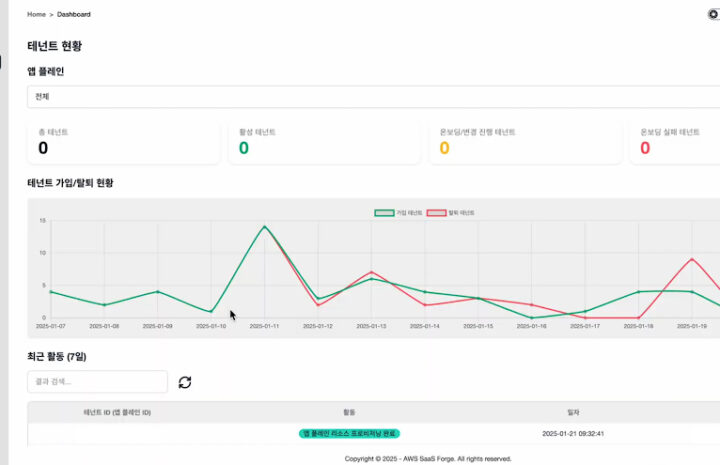The width and height of the screenshot is (720, 465).
Task: Click the green data point at 2025-01-16
Action: [x=532, y=318]
